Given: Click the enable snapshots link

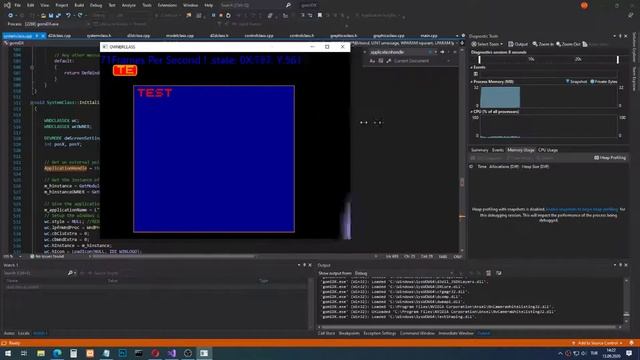Looking at the screenshot, I should coord(582,209).
